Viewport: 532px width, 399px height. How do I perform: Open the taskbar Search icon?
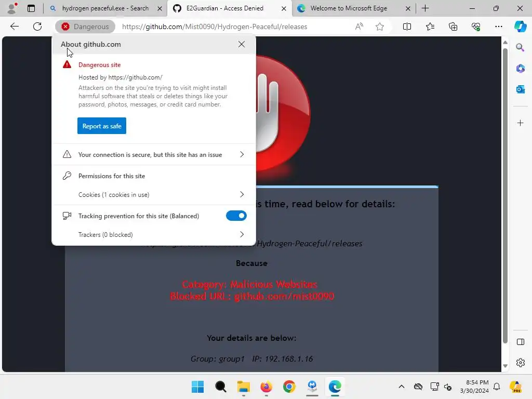click(220, 387)
